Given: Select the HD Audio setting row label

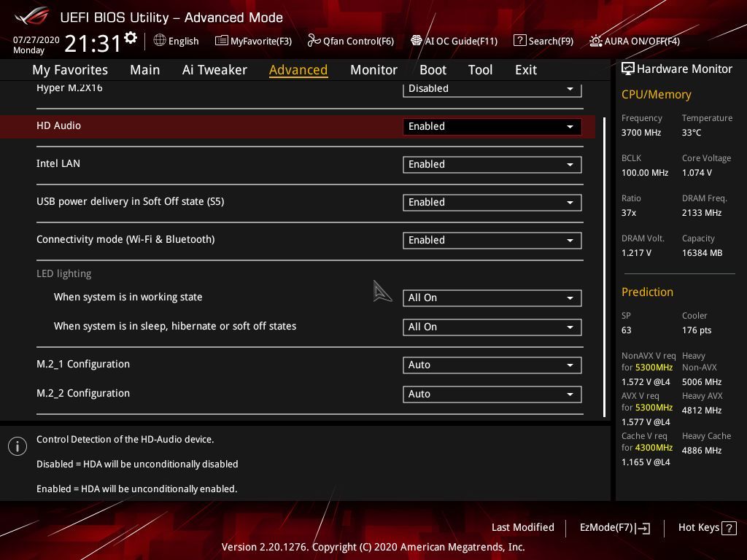Looking at the screenshot, I should point(58,125).
